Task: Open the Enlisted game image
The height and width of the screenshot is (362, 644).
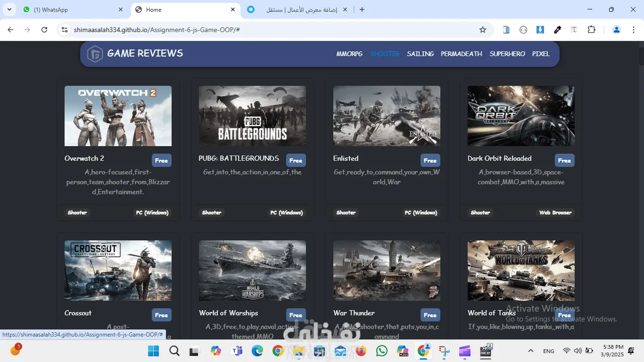Action: pos(387,116)
